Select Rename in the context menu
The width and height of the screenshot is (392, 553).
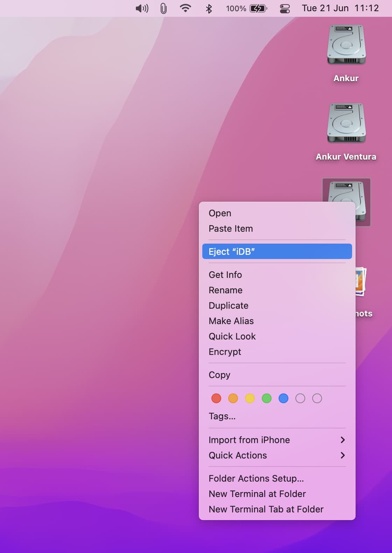point(277,290)
